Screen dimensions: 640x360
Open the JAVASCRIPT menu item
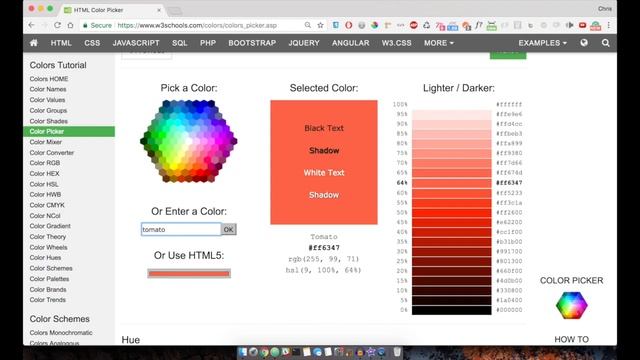click(x=136, y=43)
